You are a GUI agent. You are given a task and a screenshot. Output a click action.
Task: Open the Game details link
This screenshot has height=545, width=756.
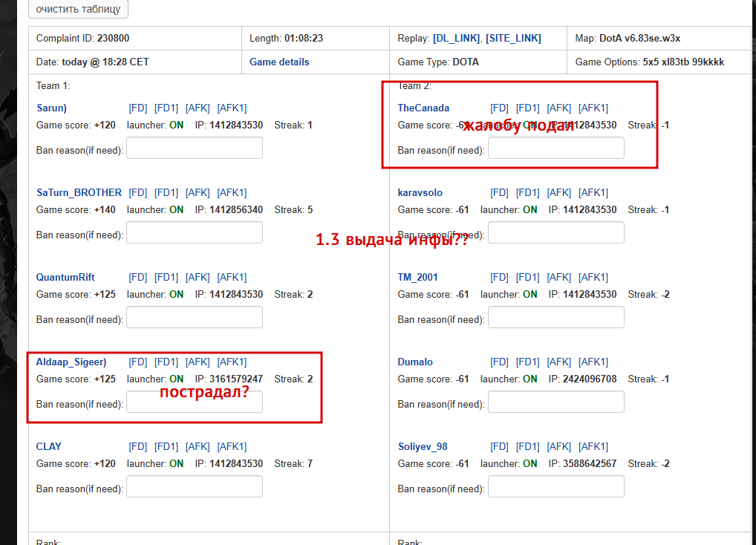[x=279, y=62]
